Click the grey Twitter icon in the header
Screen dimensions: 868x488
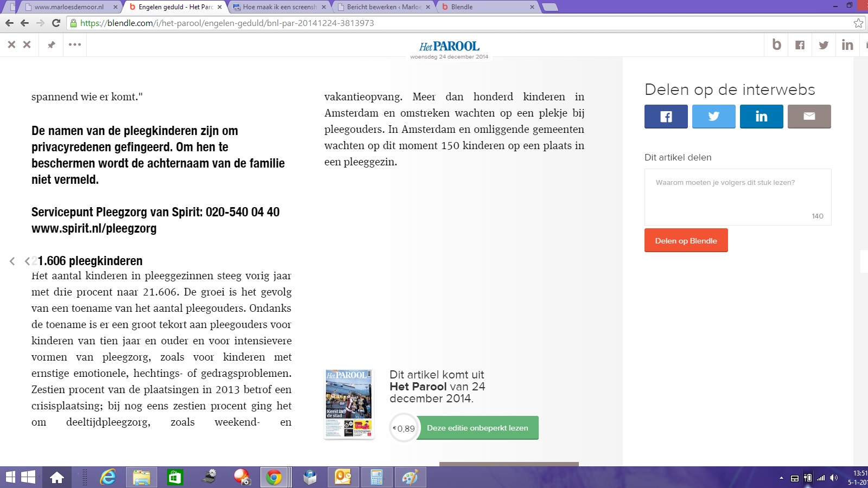pos(824,45)
